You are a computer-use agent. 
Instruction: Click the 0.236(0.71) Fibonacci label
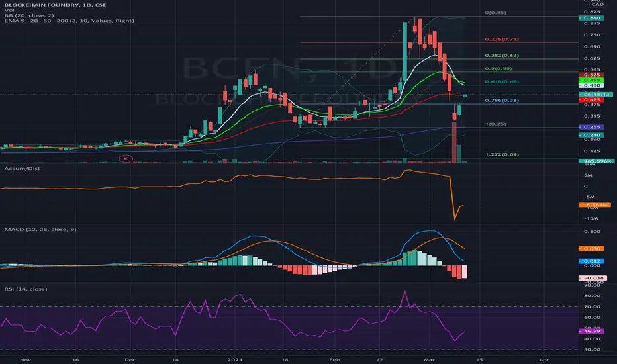tap(502, 39)
